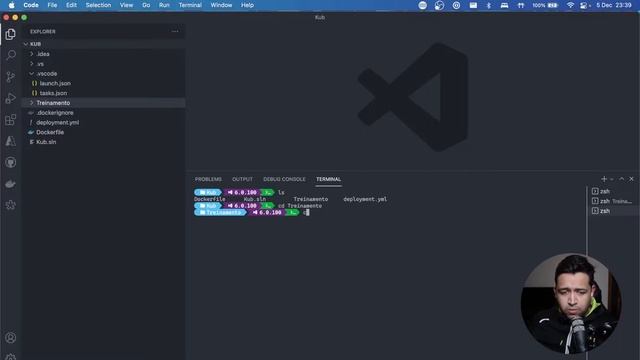Open the GitHub view icon

click(11, 162)
